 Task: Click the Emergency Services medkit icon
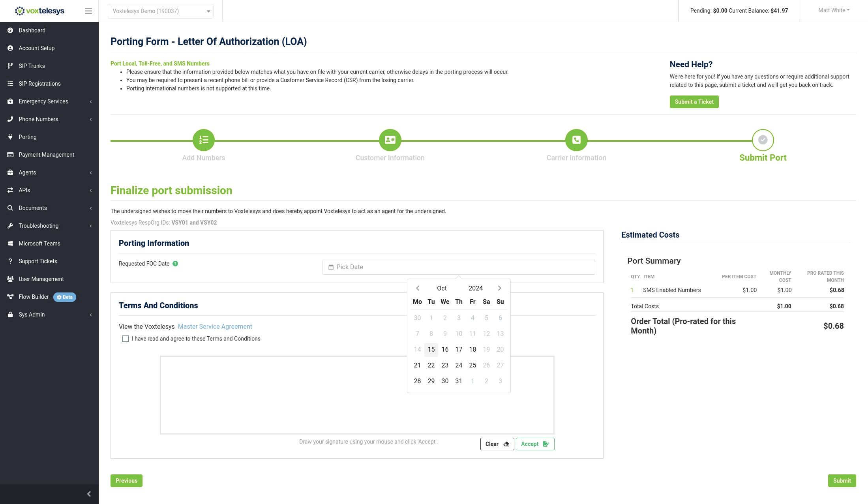point(10,101)
